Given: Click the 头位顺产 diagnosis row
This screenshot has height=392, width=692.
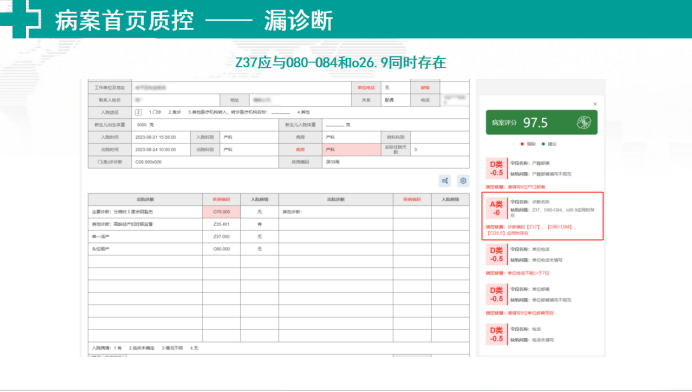Looking at the screenshot, I should (145, 249).
